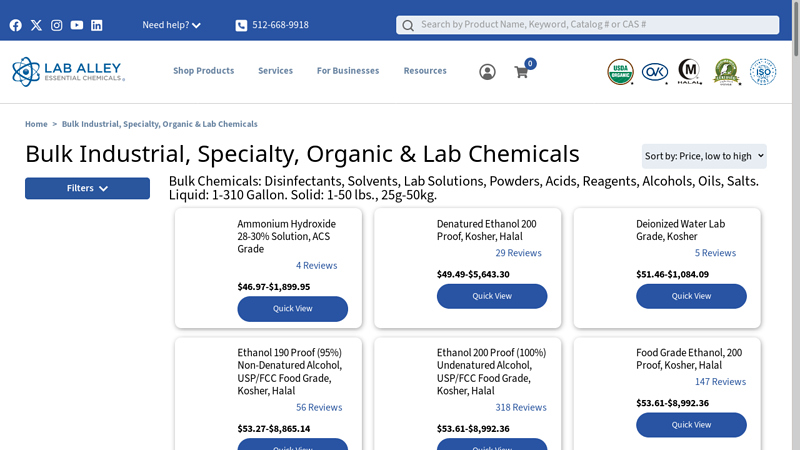Viewport: 800px width, 450px height.
Task: Open the YouTube social icon
Action: (77, 25)
